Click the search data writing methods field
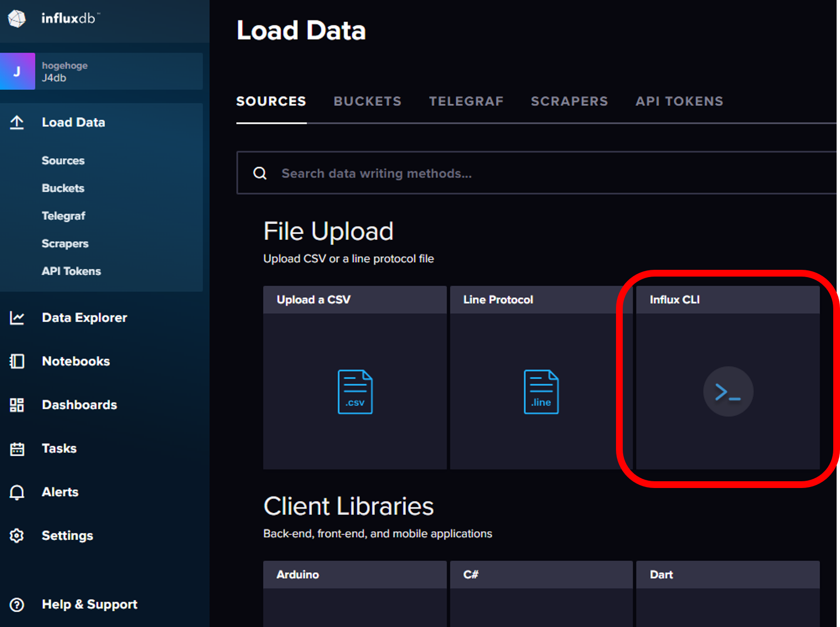The width and height of the screenshot is (840, 627). [x=531, y=173]
